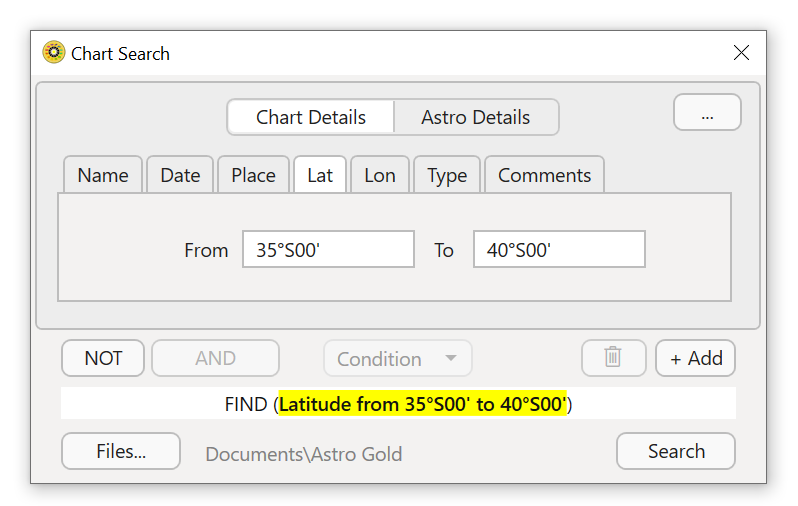Click the AND operator button
The width and height of the screenshot is (798, 506).
coord(215,358)
